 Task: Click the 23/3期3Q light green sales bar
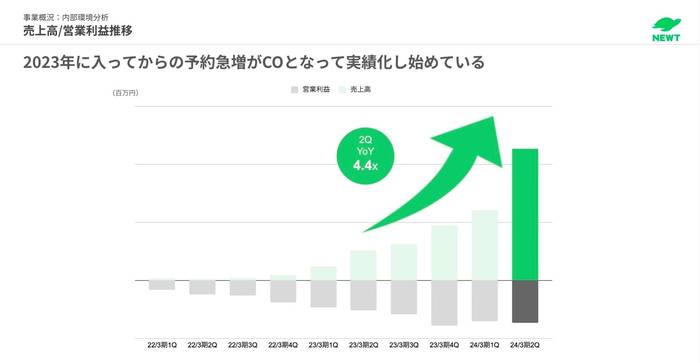(x=404, y=262)
